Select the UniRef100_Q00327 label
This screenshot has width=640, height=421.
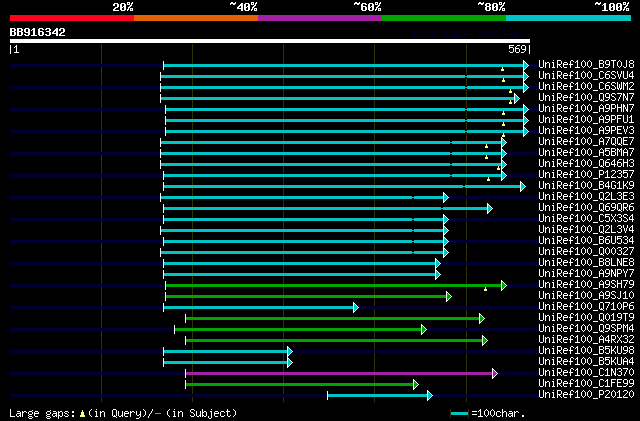[586, 251]
